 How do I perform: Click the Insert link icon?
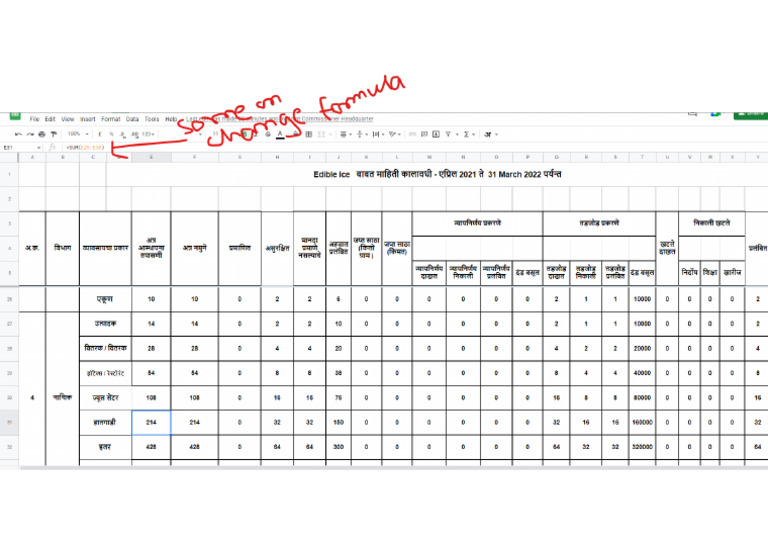(412, 134)
